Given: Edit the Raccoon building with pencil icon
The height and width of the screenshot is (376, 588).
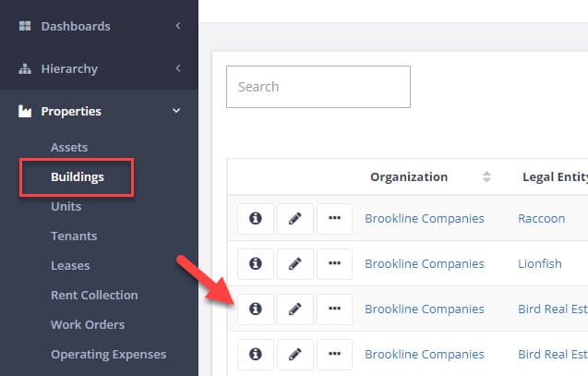Looking at the screenshot, I should pyautogui.click(x=295, y=219).
